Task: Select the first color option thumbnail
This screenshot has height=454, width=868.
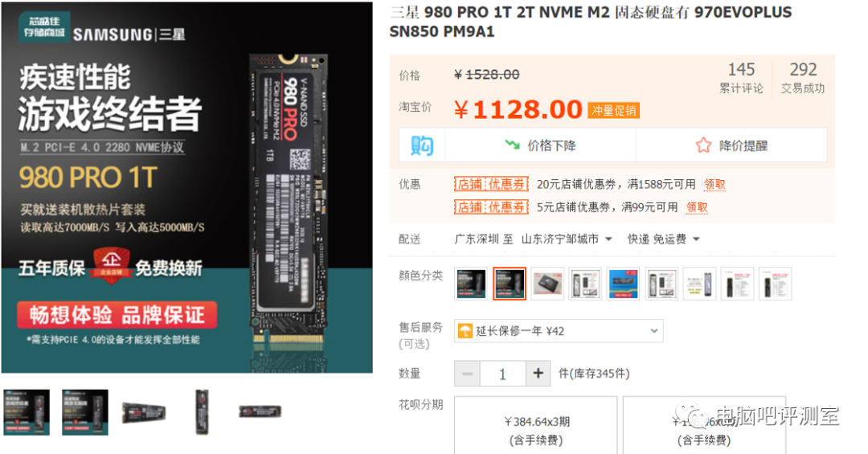Action: click(x=471, y=284)
